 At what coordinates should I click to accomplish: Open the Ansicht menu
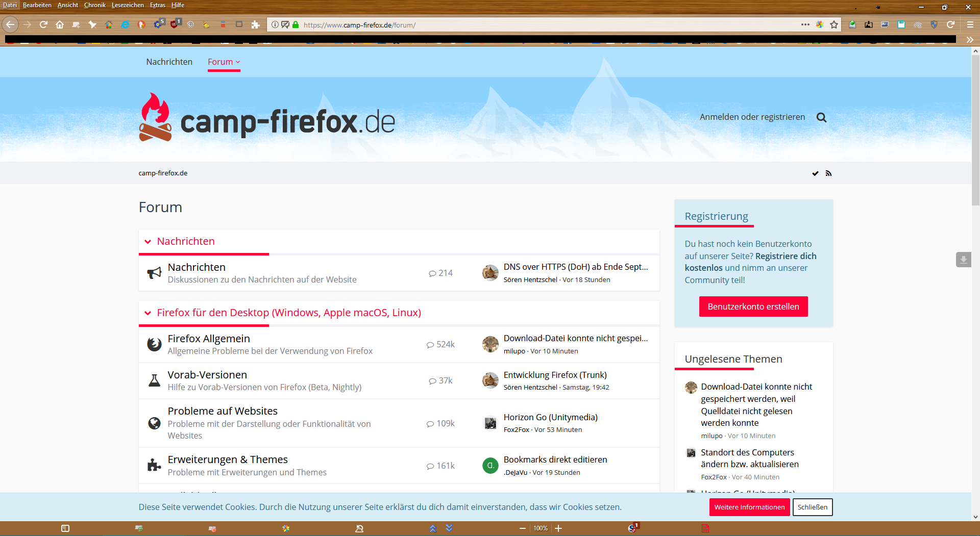click(x=68, y=5)
